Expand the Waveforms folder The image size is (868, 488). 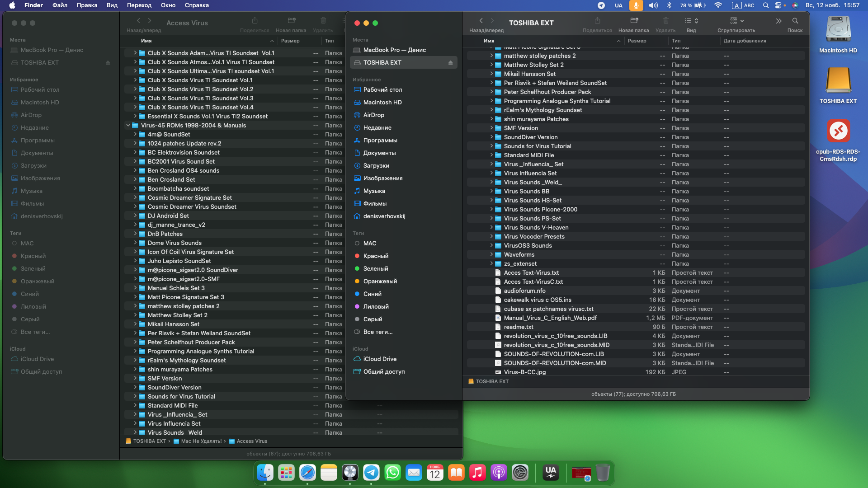coord(491,255)
